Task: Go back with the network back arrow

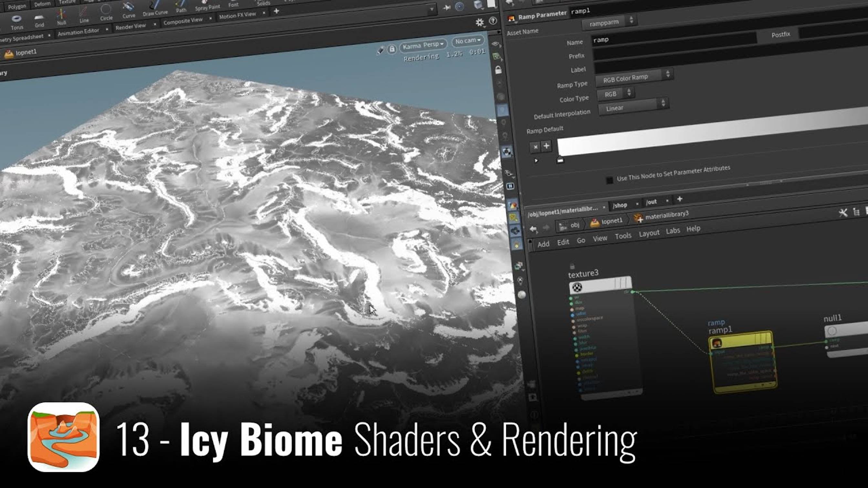Action: 533,229
